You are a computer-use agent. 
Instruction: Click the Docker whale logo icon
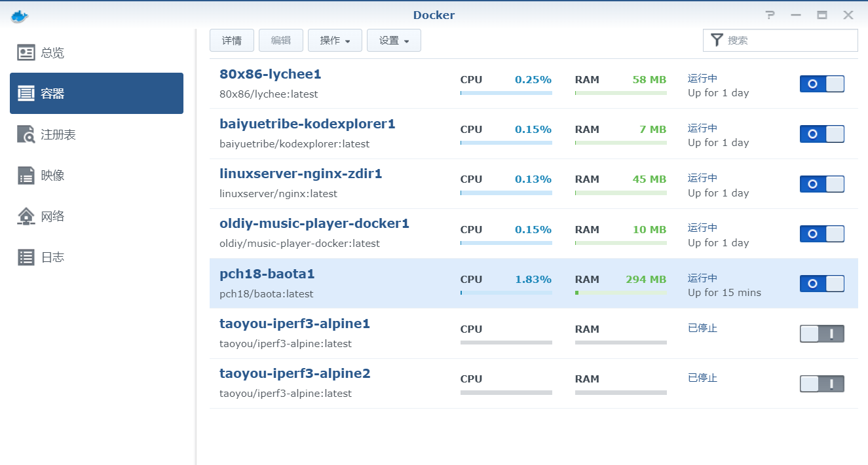tap(20, 16)
